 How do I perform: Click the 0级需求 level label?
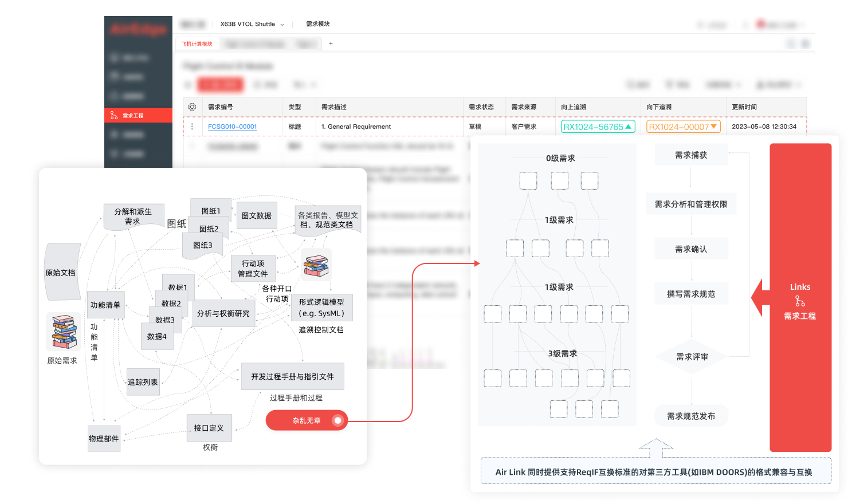[560, 158]
